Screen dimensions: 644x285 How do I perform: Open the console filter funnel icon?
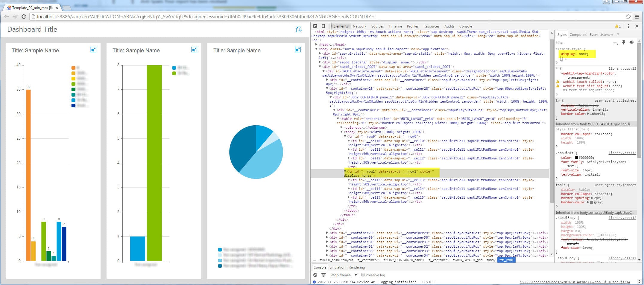pyautogui.click(x=323, y=275)
